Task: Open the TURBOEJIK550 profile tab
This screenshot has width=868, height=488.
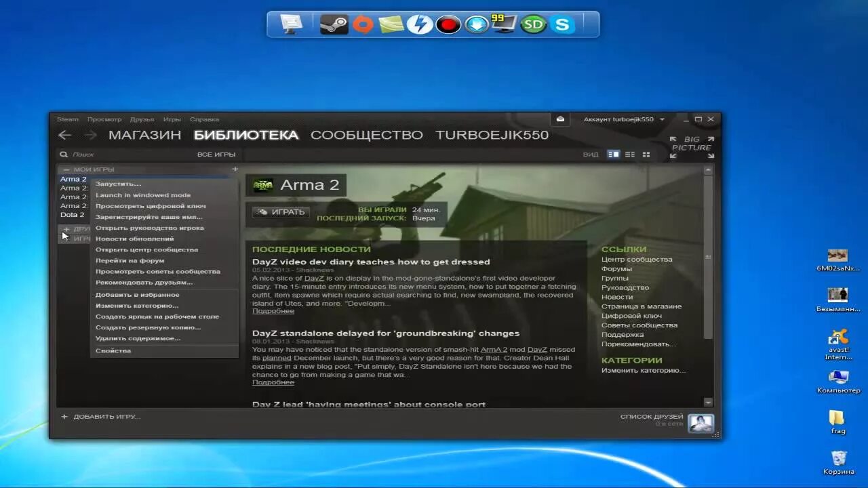Action: tap(492, 135)
